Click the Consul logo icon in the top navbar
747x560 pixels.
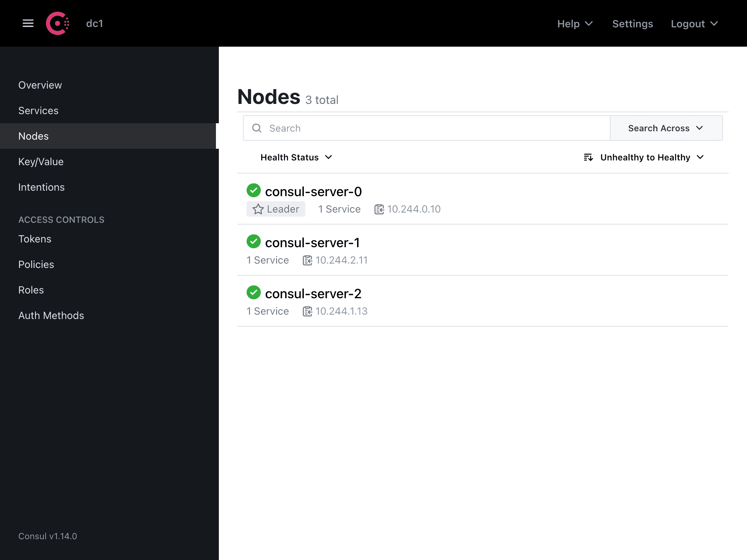57,24
